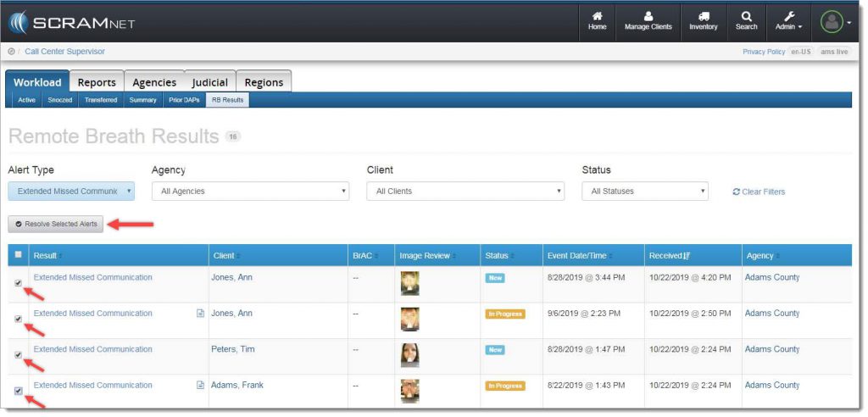This screenshot has width=868, height=417.
Task: Check the select-all header checkbox
Action: [x=19, y=254]
